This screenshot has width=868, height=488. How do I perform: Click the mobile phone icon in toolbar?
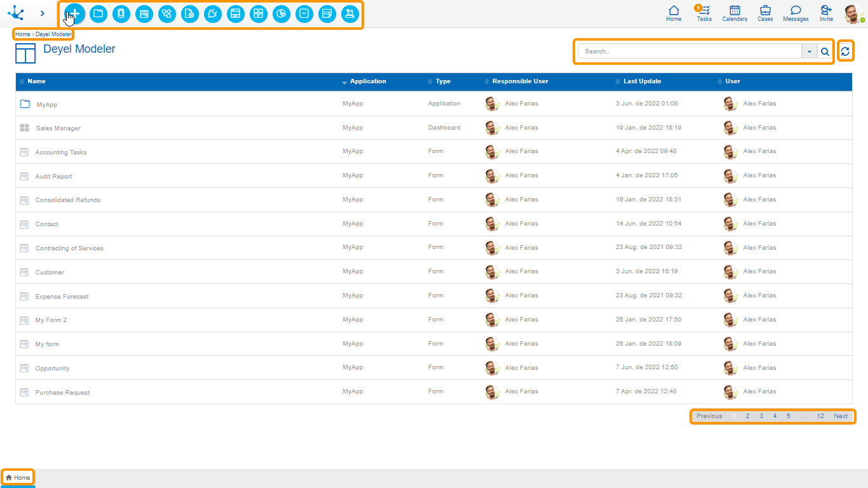click(x=121, y=13)
